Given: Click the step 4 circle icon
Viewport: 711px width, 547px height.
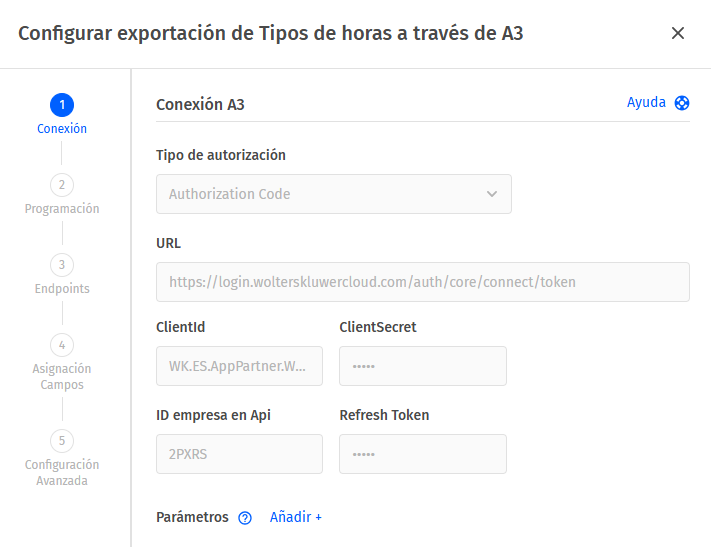Looking at the screenshot, I should (x=61, y=345).
